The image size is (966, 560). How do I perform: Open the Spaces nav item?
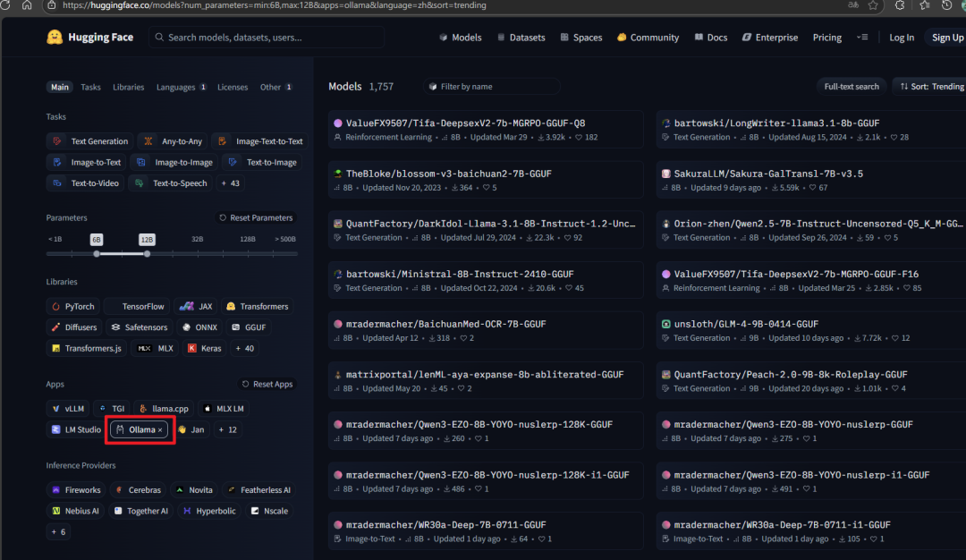click(x=581, y=38)
